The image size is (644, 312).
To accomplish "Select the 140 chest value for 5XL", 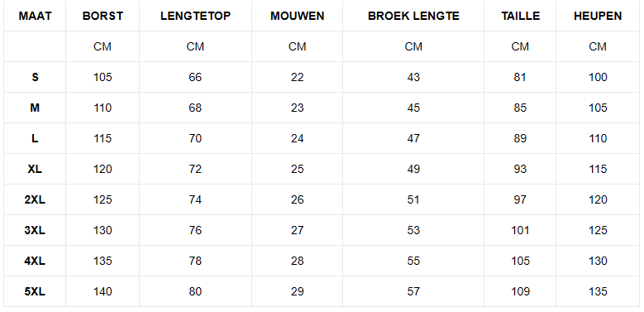I will click(103, 292).
